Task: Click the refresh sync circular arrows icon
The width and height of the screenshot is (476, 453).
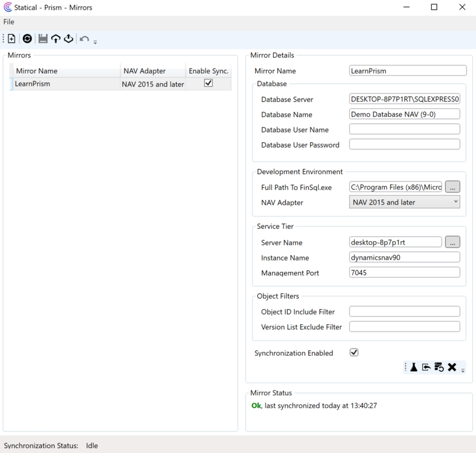Action: tap(27, 39)
